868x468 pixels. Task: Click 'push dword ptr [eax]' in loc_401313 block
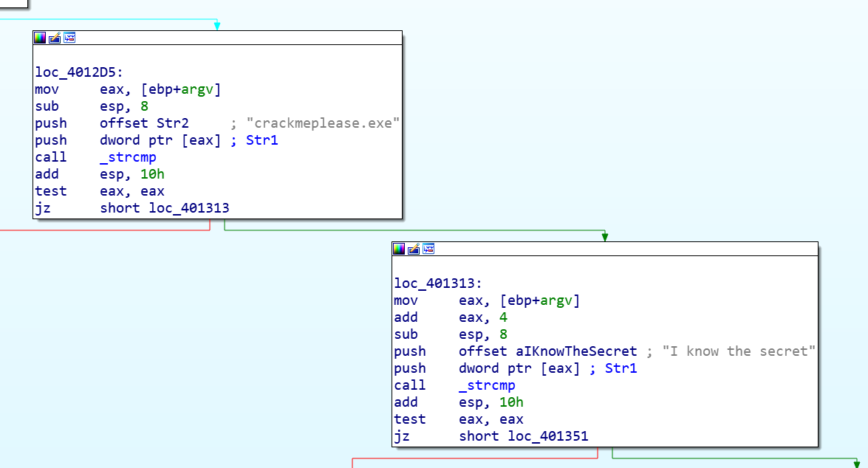point(487,368)
